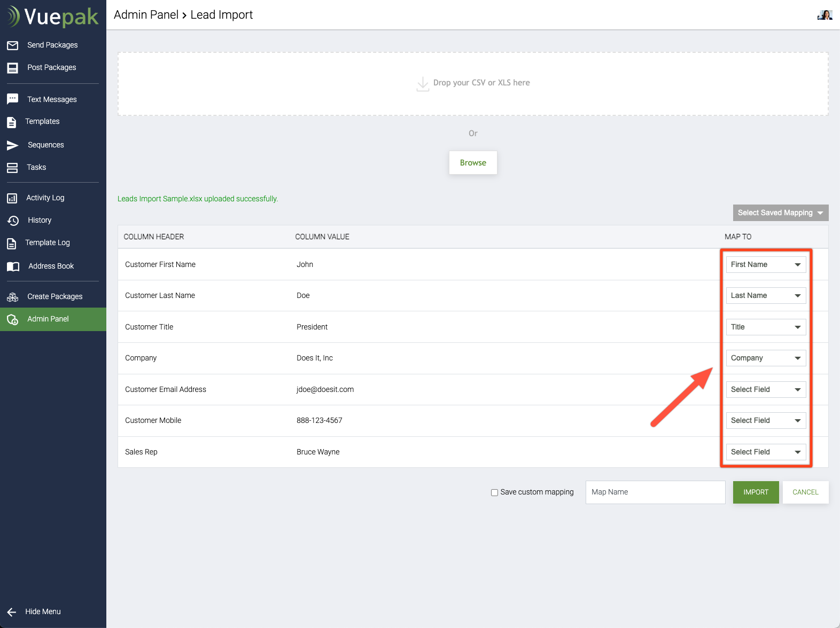This screenshot has height=628, width=840.
Task: Click the Map Name input field
Action: click(655, 492)
